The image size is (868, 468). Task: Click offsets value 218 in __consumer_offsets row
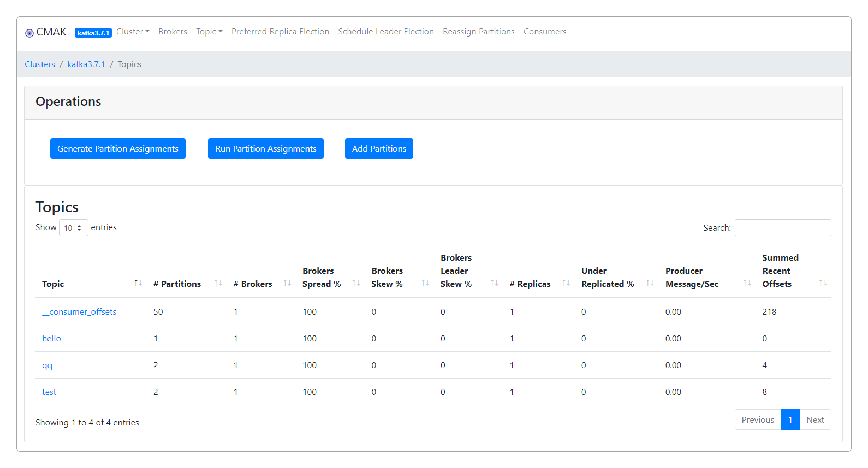tap(769, 312)
